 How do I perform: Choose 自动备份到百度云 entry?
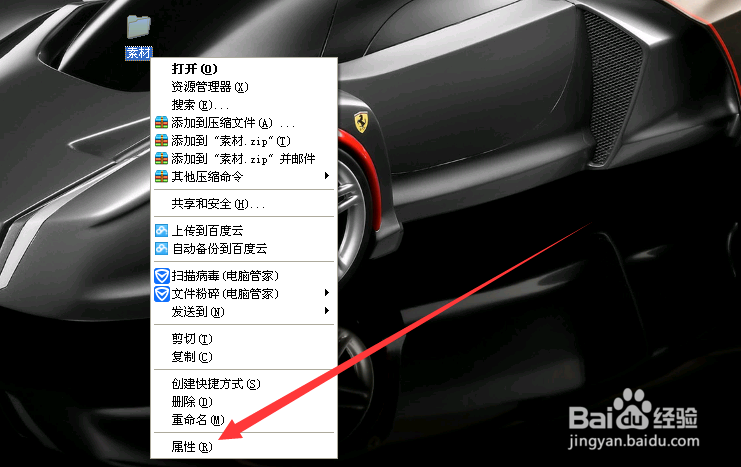(244, 249)
